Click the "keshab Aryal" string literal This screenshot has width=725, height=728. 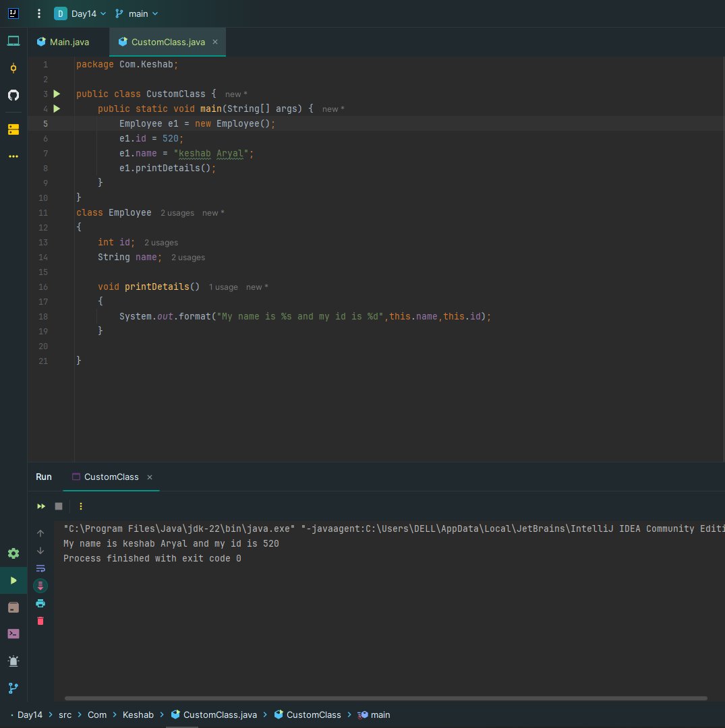pos(211,153)
